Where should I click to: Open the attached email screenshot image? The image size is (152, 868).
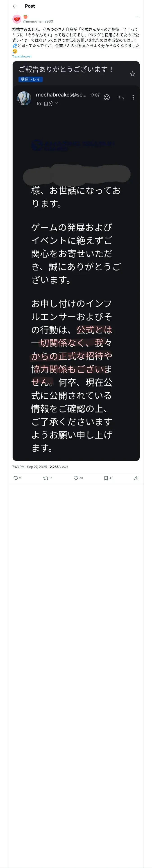(x=76, y=261)
